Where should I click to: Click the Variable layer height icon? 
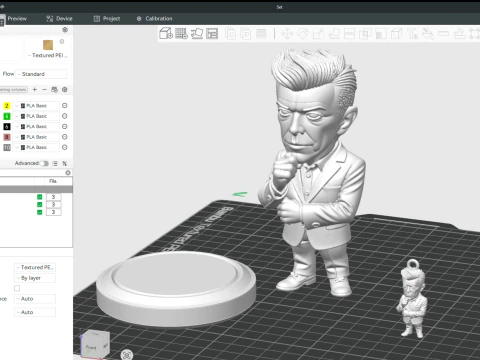click(x=261, y=34)
